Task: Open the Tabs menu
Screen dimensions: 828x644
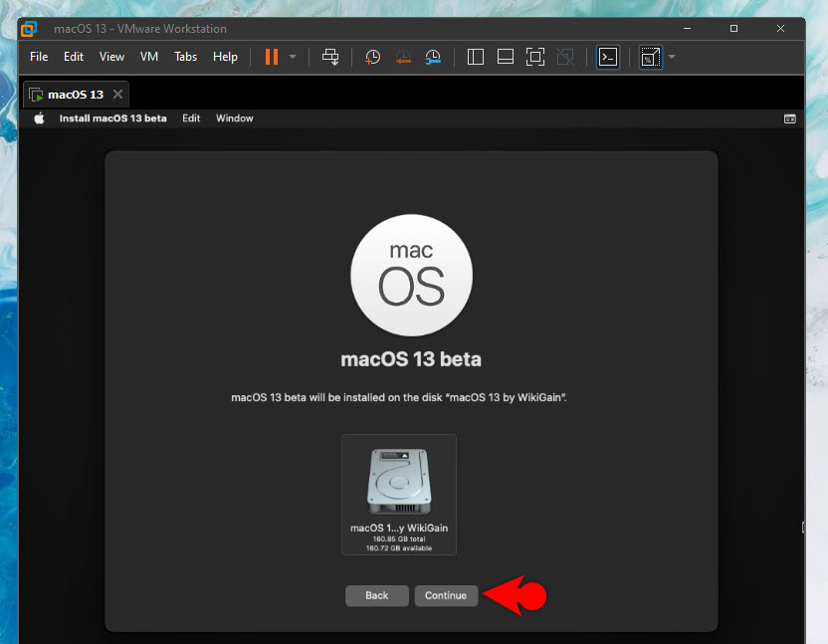Action: 185,57
